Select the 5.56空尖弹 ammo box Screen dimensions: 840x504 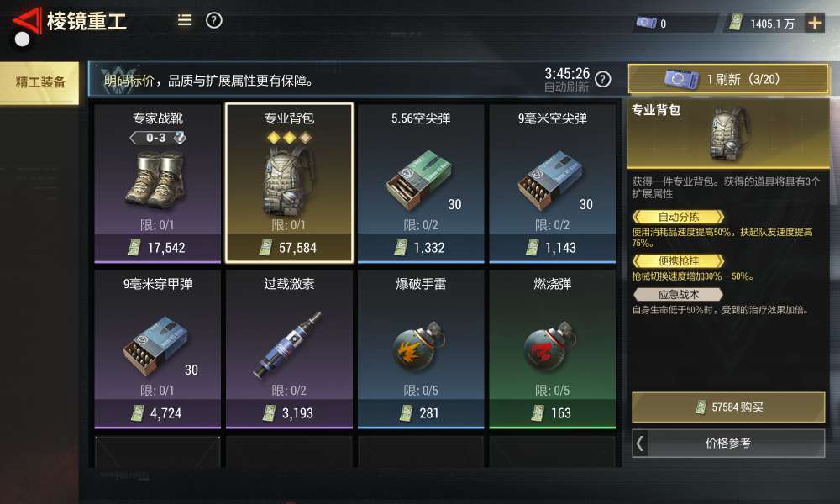click(x=421, y=183)
